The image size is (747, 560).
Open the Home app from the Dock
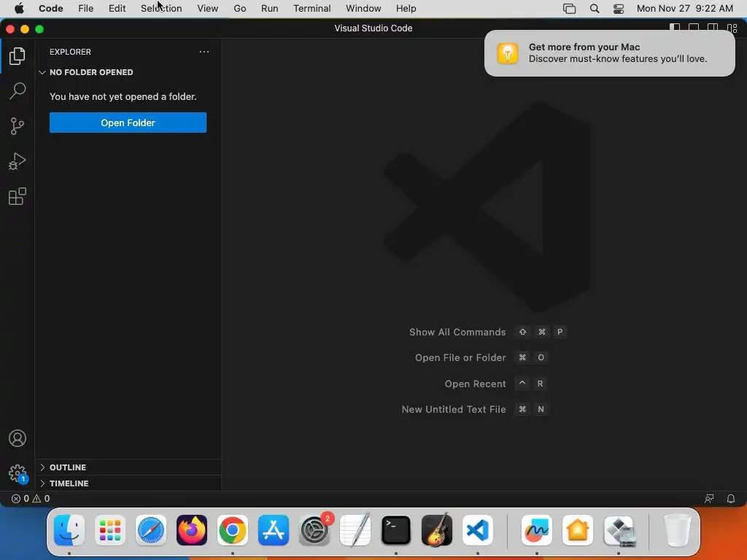coord(578,530)
